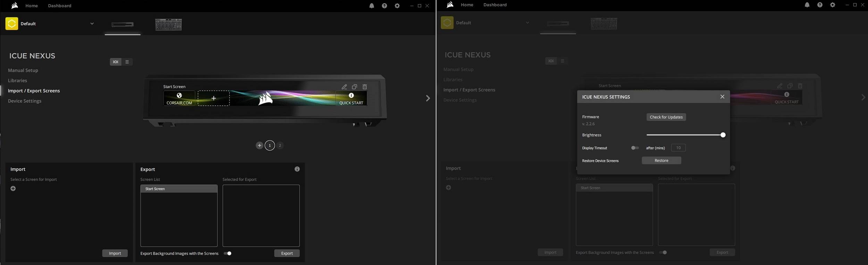
Task: Click the yellow Default profile icon, left window
Action: tap(12, 24)
